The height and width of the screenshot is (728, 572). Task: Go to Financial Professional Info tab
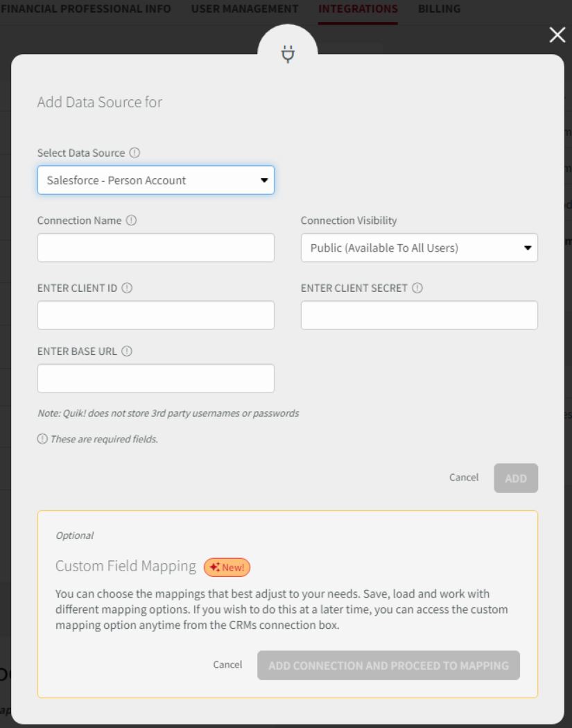pos(85,9)
